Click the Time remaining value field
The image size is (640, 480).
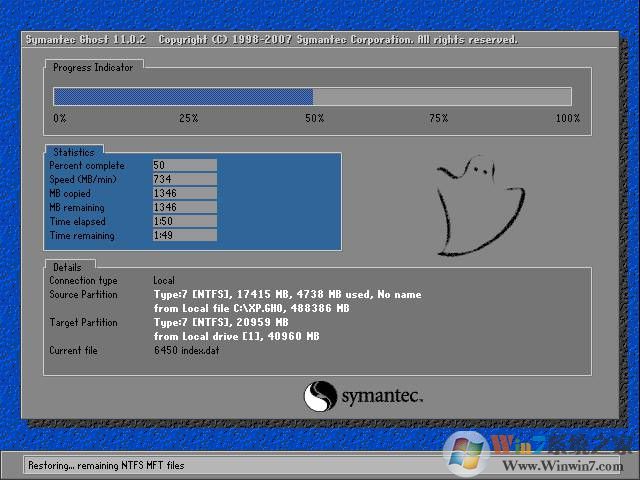pyautogui.click(x=184, y=235)
